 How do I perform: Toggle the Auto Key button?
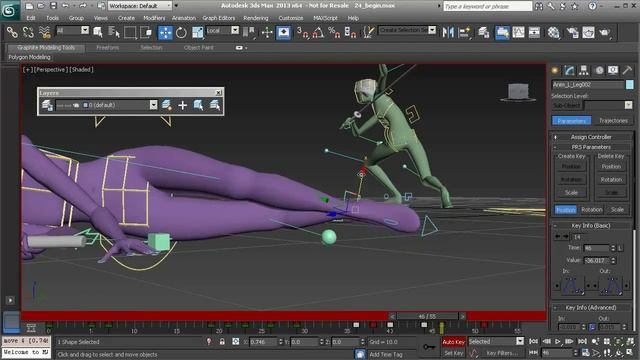[x=453, y=342]
